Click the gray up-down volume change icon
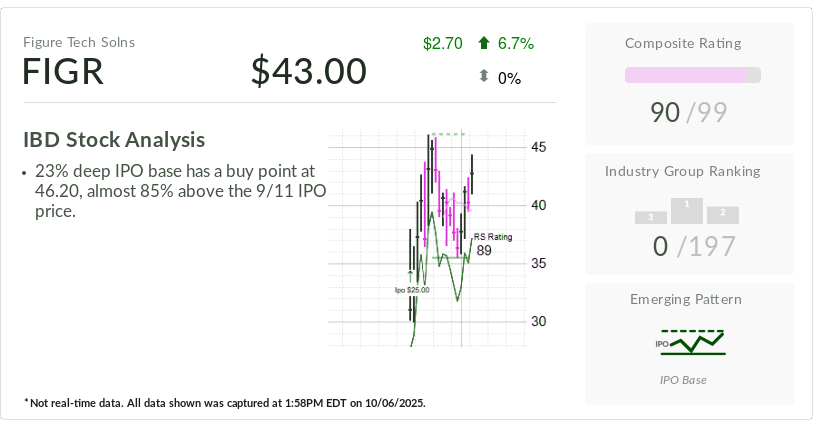The width and height of the screenshot is (816, 430). 484,77
